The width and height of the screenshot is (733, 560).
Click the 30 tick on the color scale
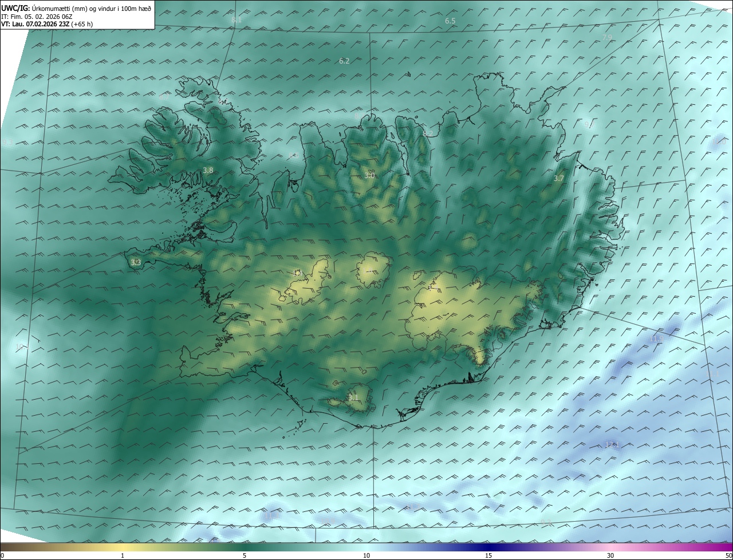[x=610, y=555]
